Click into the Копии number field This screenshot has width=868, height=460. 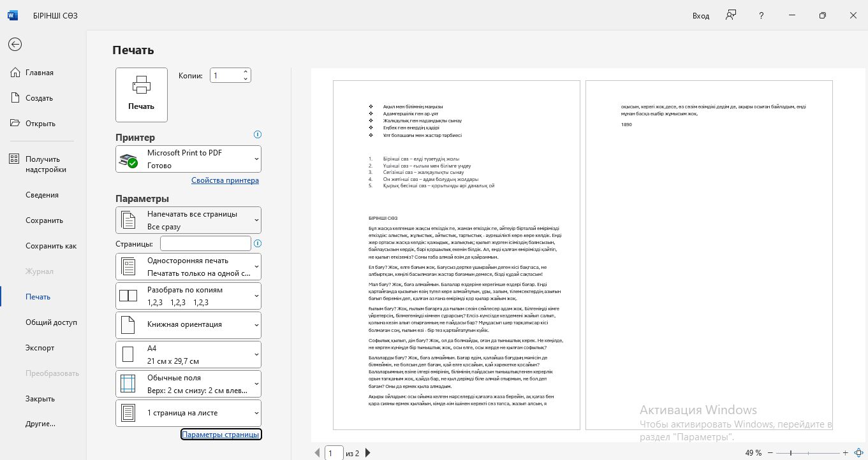click(226, 75)
